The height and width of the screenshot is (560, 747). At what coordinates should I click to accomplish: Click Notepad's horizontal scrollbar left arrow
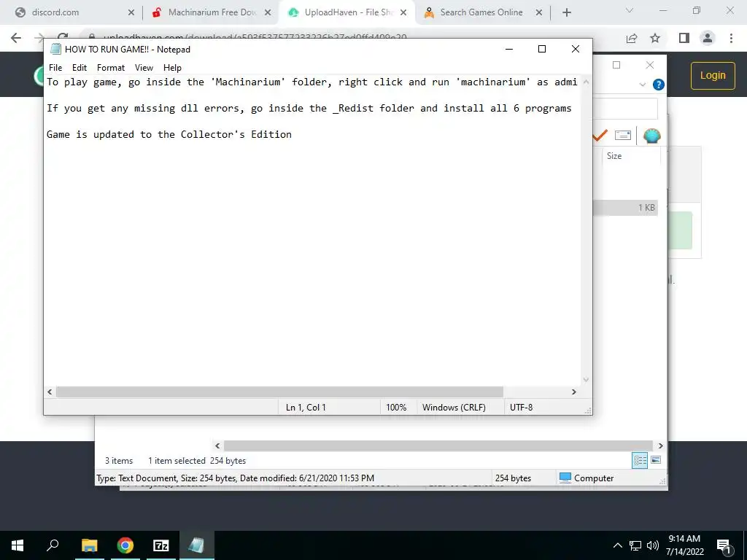click(50, 392)
